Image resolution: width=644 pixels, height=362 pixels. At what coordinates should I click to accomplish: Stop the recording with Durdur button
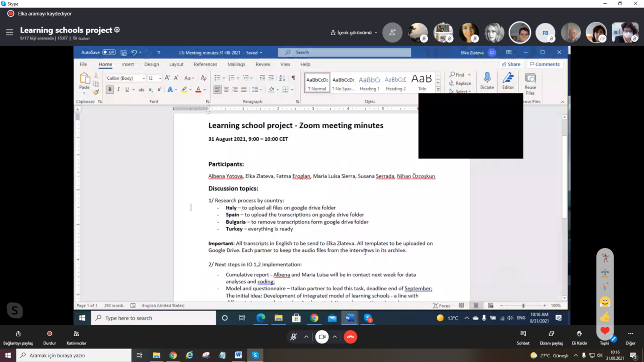(x=50, y=334)
